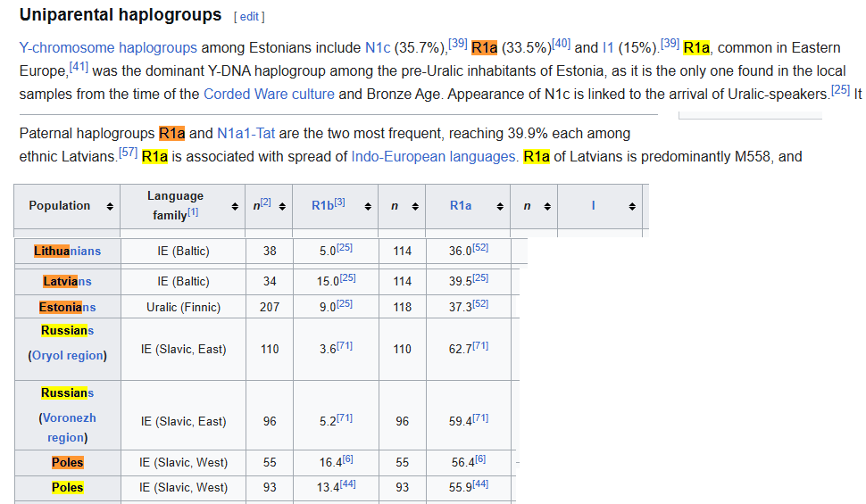Image resolution: width=866 pixels, height=504 pixels.
Task: Open the N1a1-Tat haplogroup link
Action: pos(246,134)
